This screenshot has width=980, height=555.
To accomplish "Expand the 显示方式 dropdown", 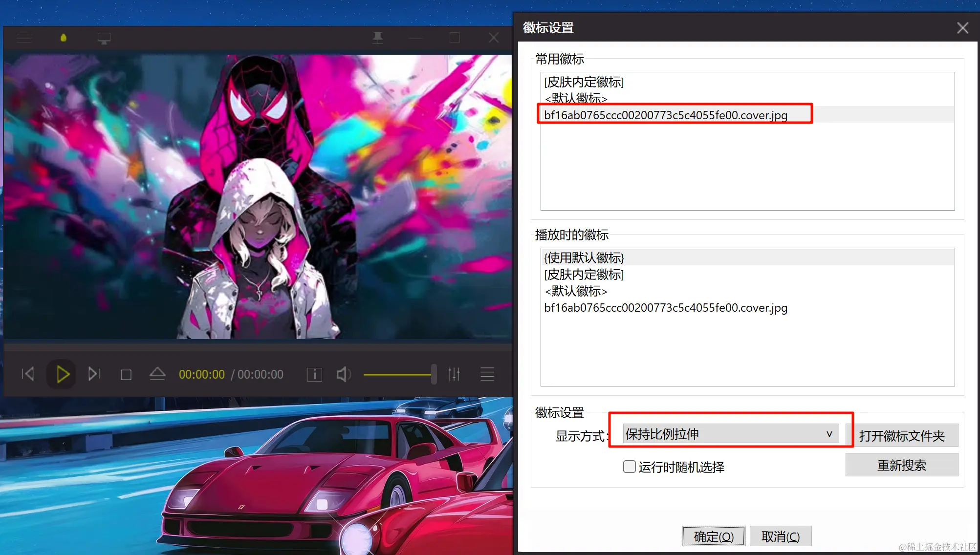I will [x=731, y=434].
